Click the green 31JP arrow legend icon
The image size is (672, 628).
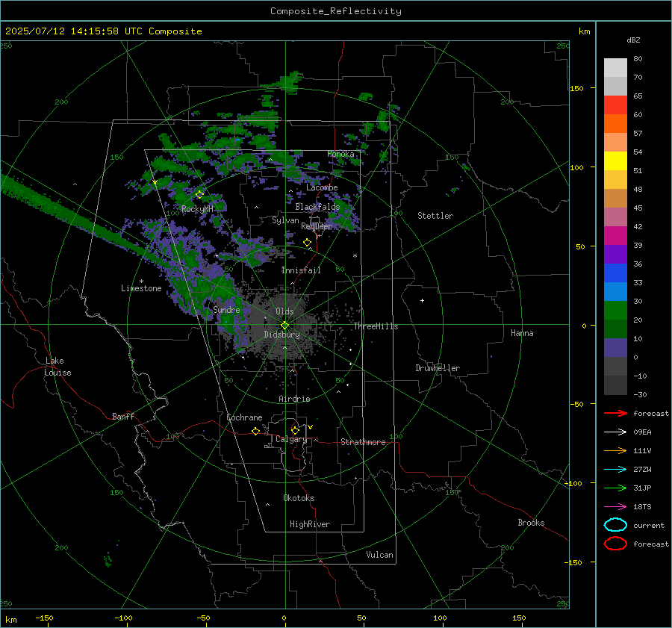[x=615, y=488]
